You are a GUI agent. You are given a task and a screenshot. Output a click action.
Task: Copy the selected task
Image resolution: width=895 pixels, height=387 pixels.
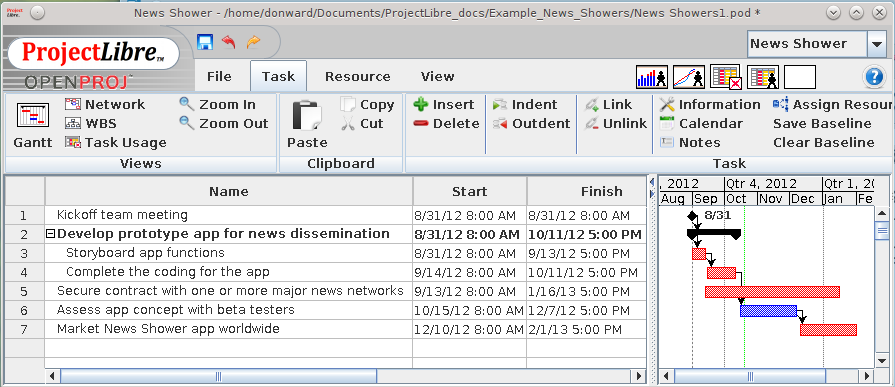coord(367,104)
